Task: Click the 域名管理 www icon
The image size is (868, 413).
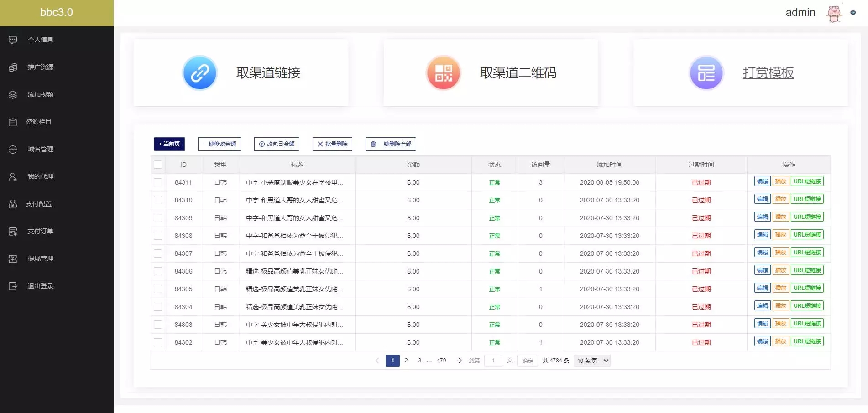Action: pyautogui.click(x=13, y=149)
